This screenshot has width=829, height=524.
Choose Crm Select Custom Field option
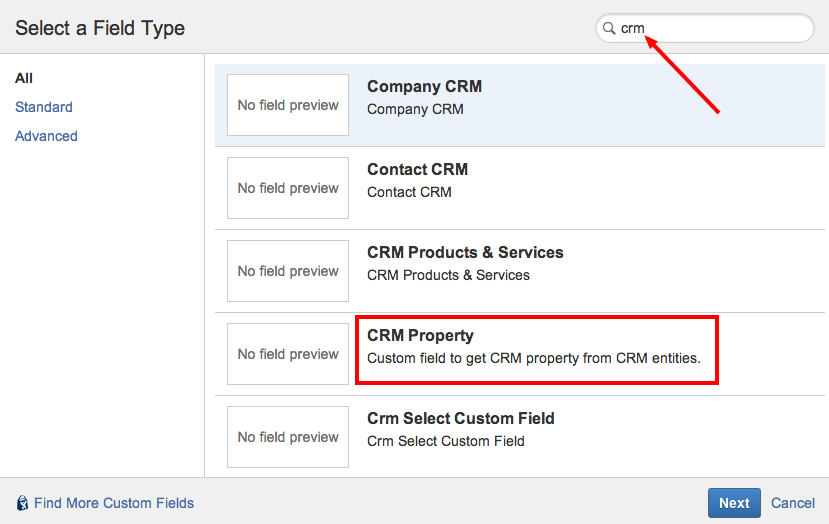[x=460, y=419]
